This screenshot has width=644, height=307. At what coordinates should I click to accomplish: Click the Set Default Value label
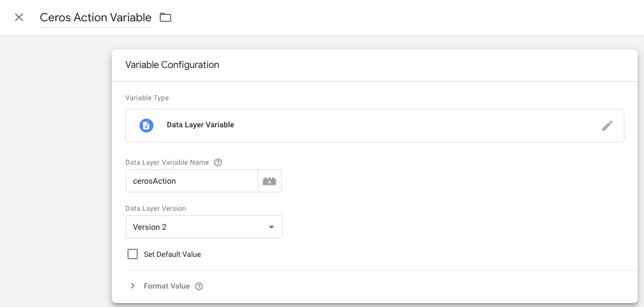click(172, 254)
